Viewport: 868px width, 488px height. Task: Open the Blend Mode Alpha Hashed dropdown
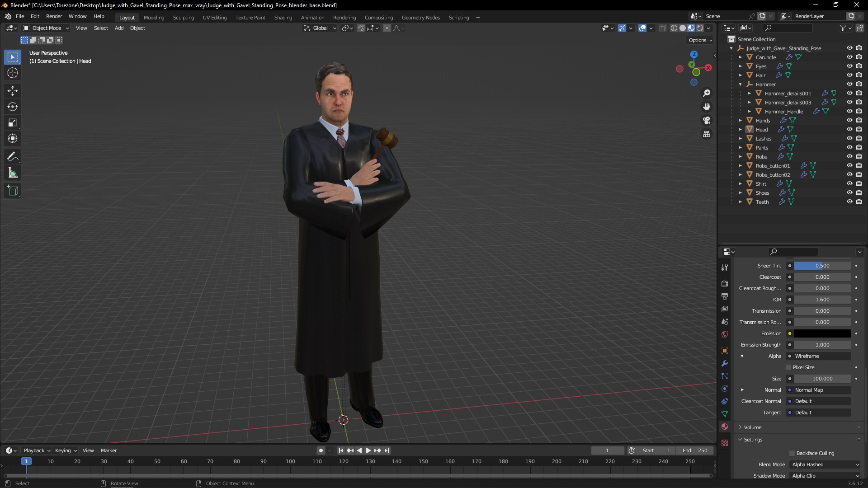826,465
